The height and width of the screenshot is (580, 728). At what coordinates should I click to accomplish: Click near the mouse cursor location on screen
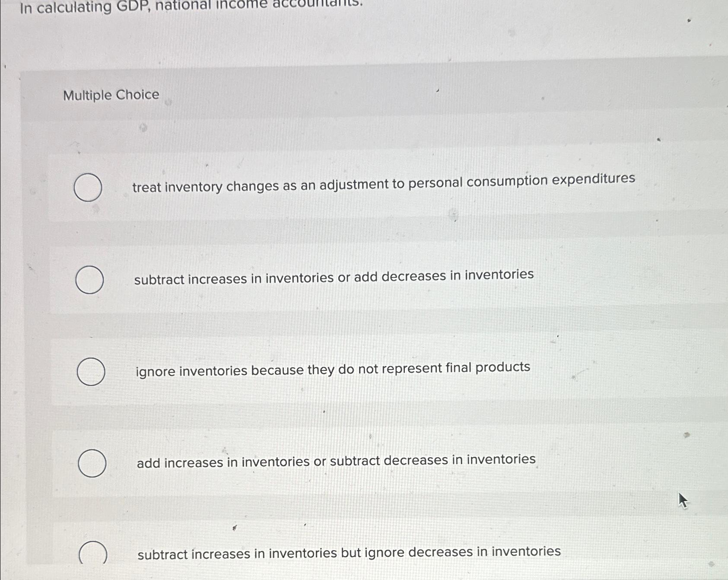[683, 500]
